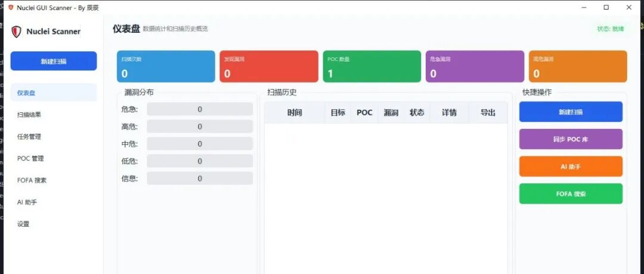644x274 pixels.
Task: Go to 任务管理 in the sidebar
Action: tap(54, 137)
